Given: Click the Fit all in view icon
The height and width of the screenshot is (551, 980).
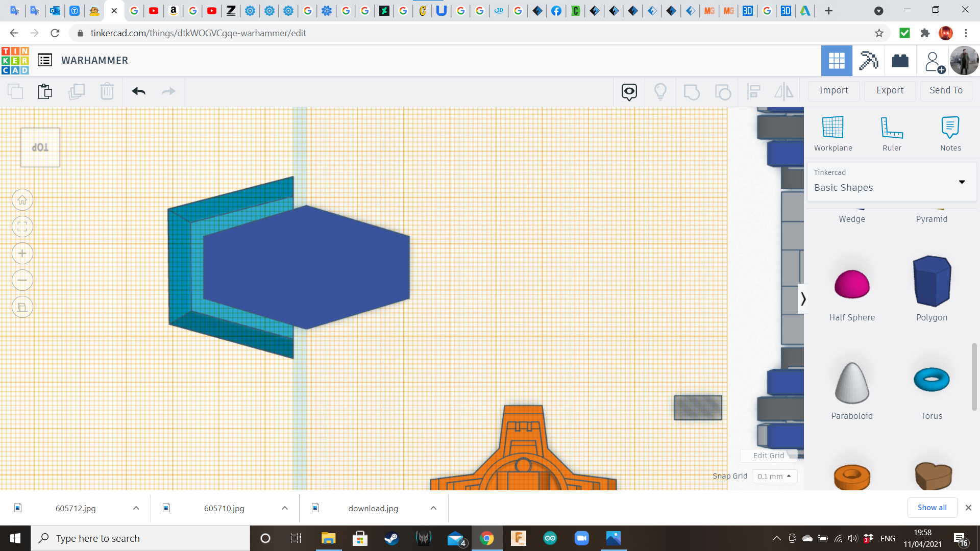Looking at the screenshot, I should point(22,227).
